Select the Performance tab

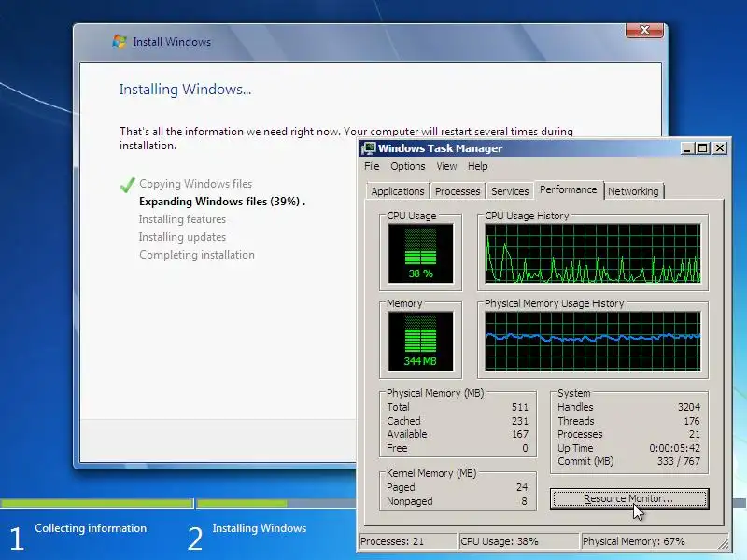(x=569, y=189)
